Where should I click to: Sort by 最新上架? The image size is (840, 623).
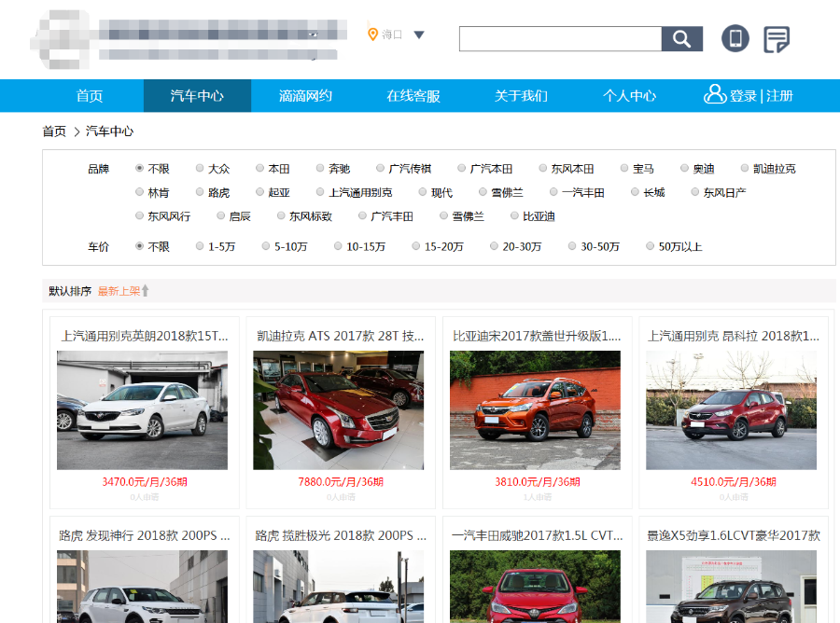pyautogui.click(x=119, y=291)
